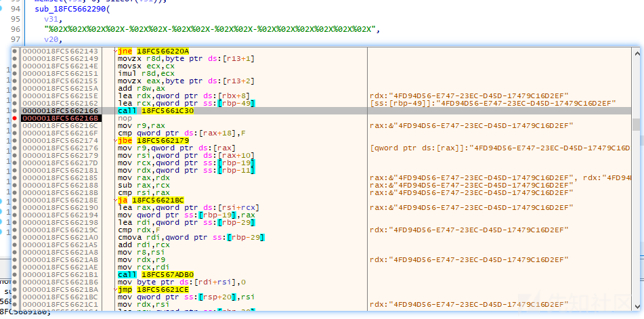Click address 0000018FC56621C1
The image size is (644, 319).
coord(60,304)
